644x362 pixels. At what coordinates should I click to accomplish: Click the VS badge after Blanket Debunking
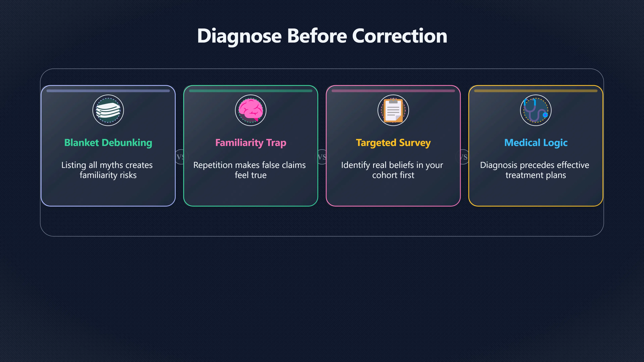click(180, 157)
